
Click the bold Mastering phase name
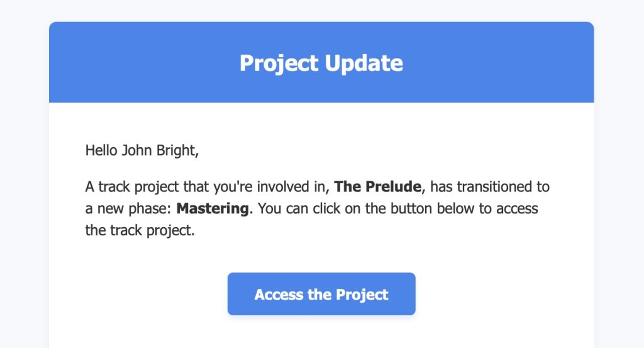[213, 209]
